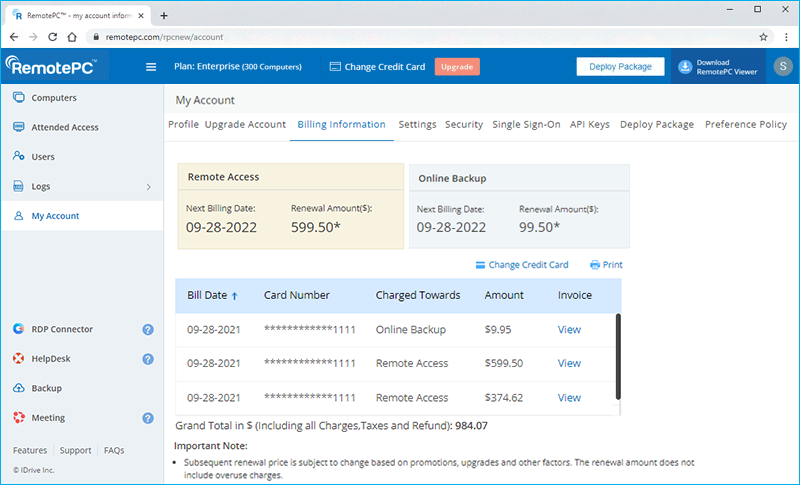800x485 pixels.
Task: Open the hamburger menu icon
Action: (151, 67)
